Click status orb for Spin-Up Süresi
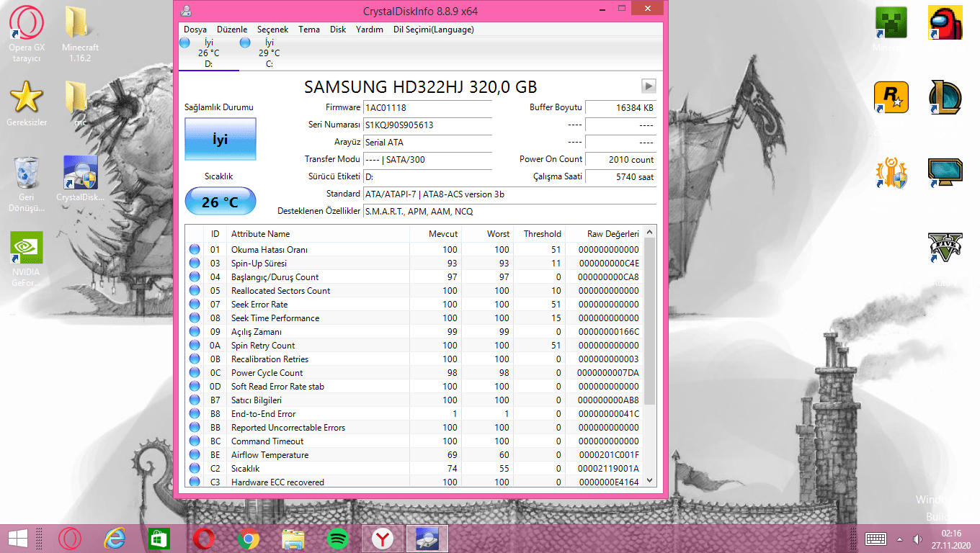This screenshot has height=553, width=980. (195, 264)
